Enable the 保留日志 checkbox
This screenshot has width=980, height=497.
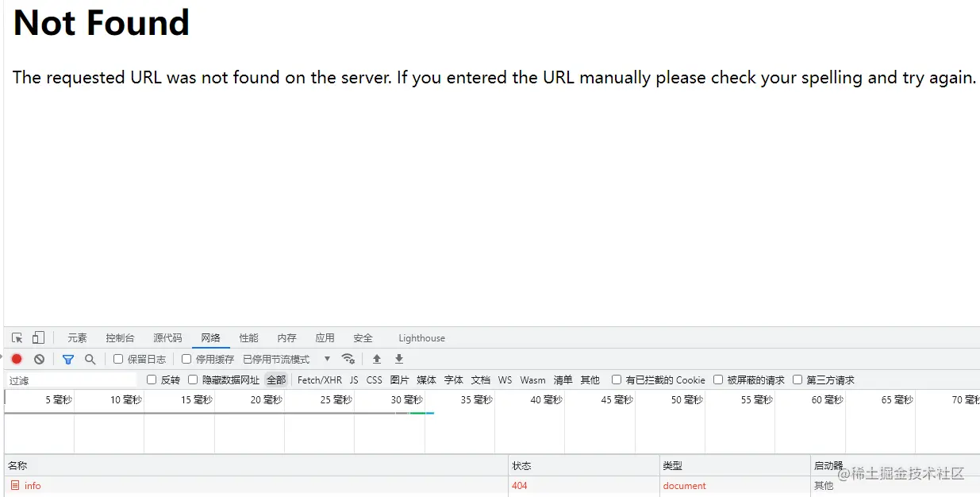point(118,359)
